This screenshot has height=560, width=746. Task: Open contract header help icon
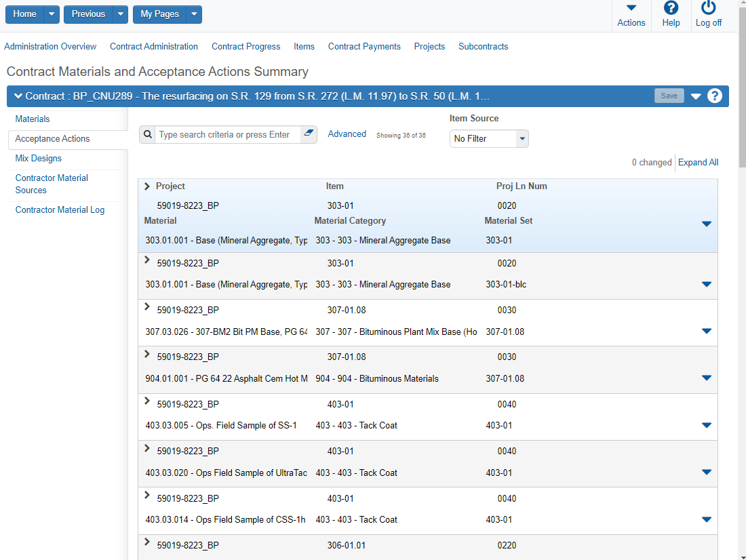tap(715, 96)
